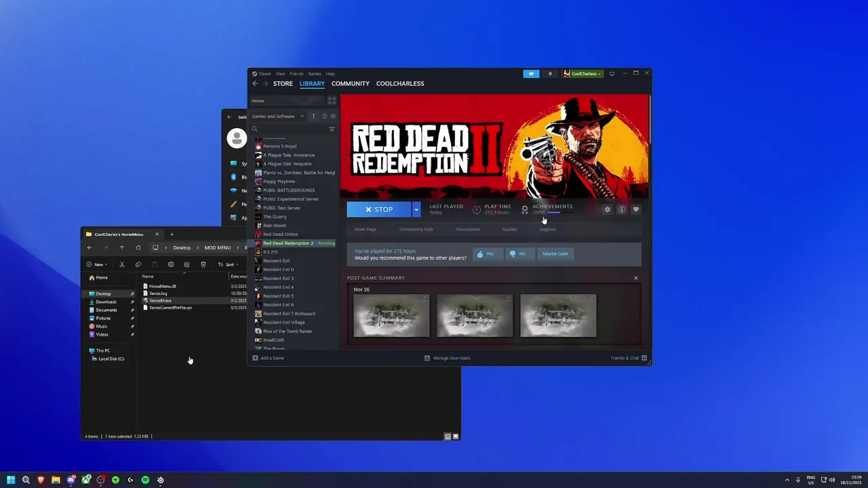
Task: Close the Post-Game Summary section
Action: pos(636,278)
